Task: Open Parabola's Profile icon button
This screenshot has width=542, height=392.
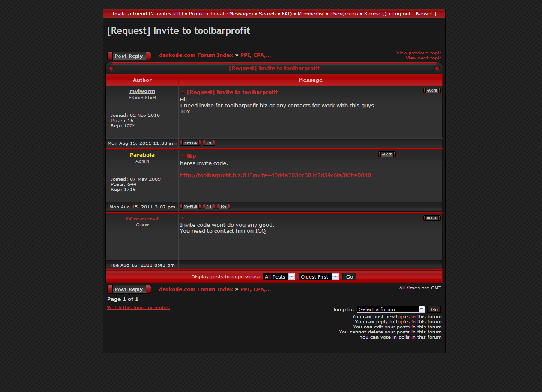Action: coord(190,207)
